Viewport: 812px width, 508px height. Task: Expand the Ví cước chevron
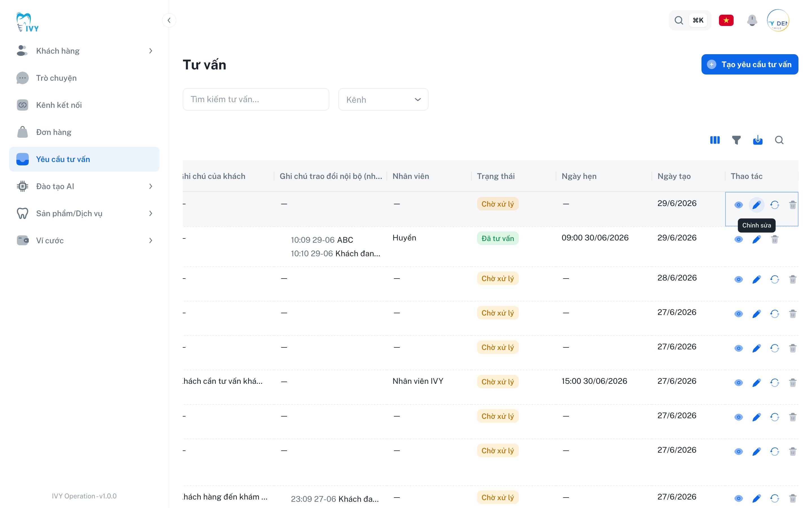[151, 240]
